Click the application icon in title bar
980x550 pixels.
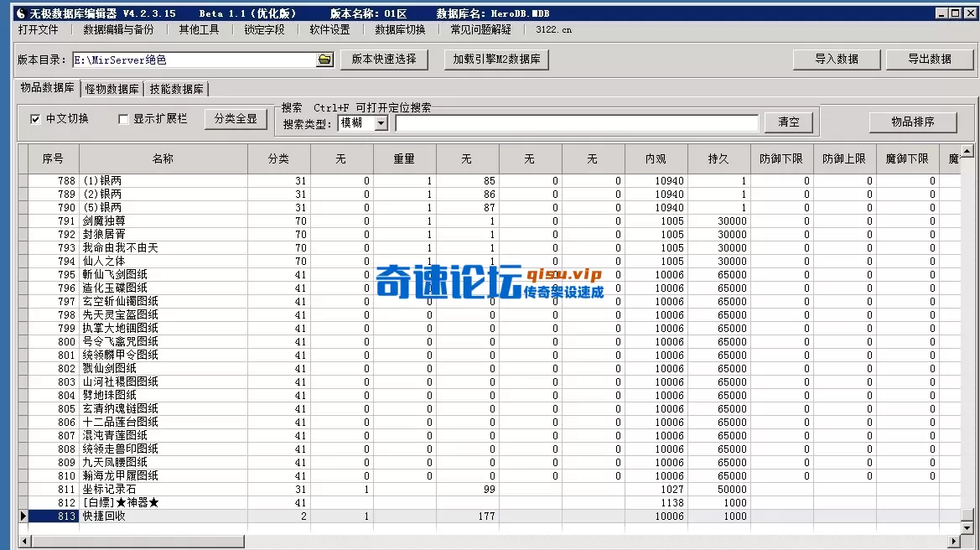(x=21, y=13)
